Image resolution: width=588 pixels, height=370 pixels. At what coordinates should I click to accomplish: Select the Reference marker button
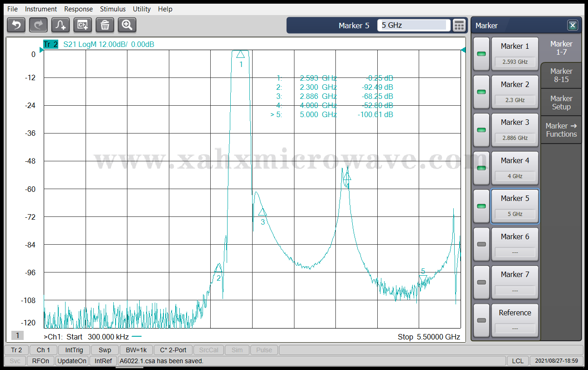[515, 320]
